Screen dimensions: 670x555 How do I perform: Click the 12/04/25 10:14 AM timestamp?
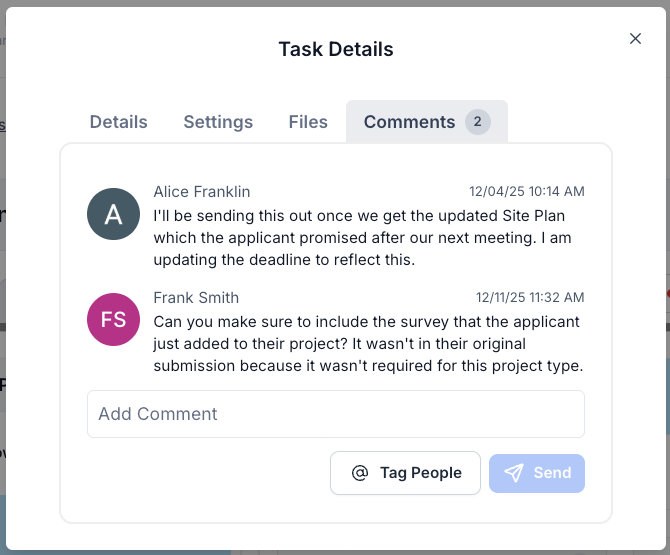click(527, 192)
